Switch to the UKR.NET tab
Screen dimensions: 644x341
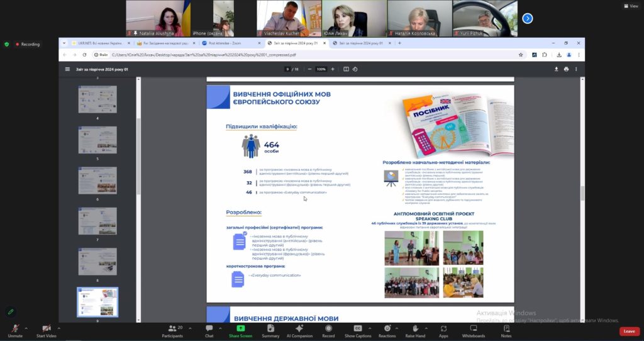[x=101, y=43]
